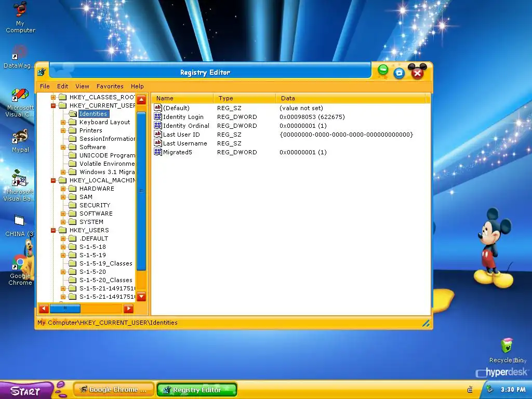Select the Migrated5 DWORD icon
The width and height of the screenshot is (532, 399).
point(158,152)
